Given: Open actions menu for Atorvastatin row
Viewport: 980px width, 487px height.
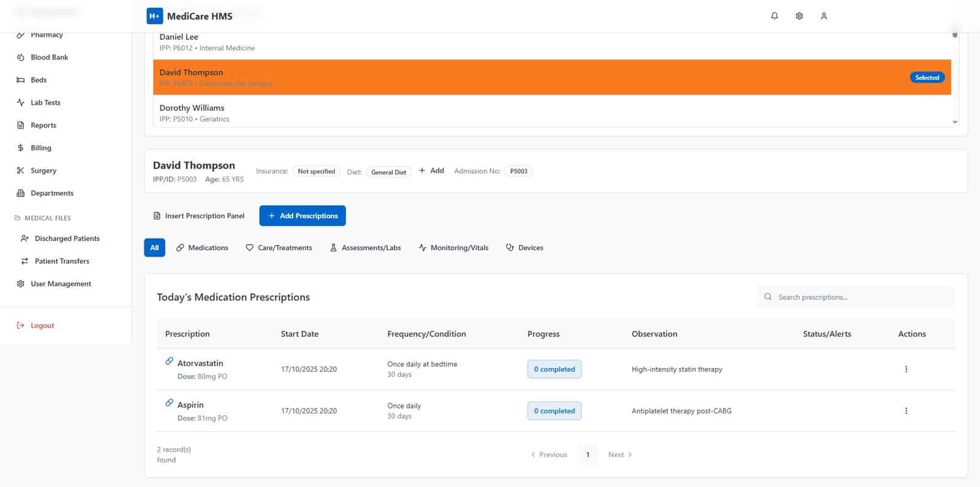Looking at the screenshot, I should coord(906,369).
